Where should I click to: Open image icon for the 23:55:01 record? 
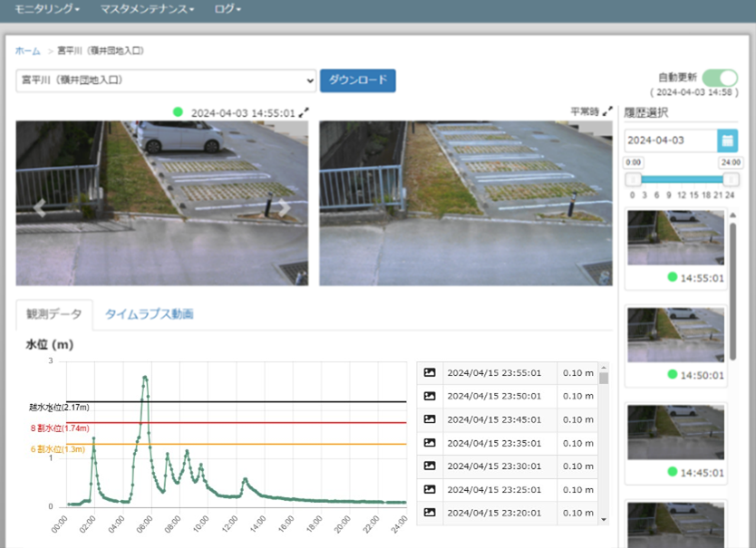430,372
